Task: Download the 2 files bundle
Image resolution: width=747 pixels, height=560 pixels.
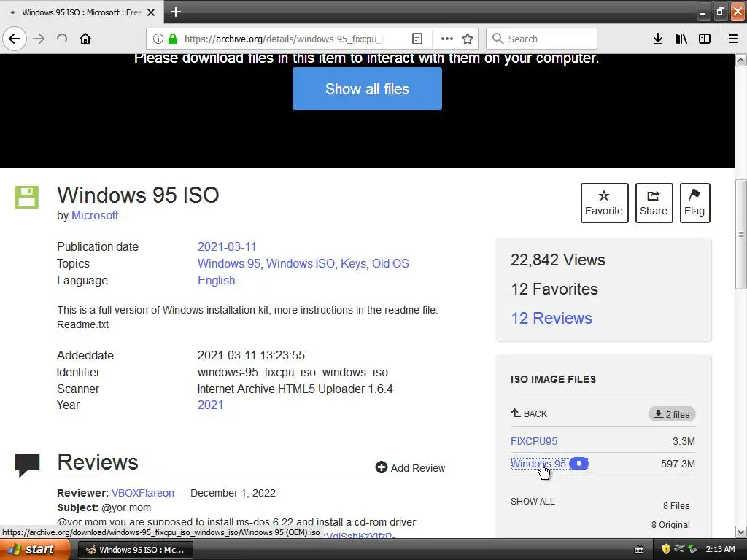Action: tap(672, 414)
